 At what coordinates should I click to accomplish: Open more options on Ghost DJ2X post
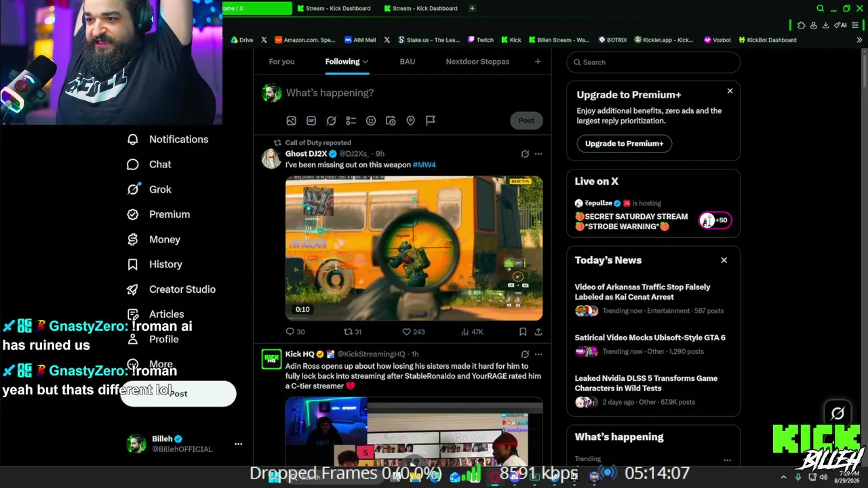tap(538, 154)
